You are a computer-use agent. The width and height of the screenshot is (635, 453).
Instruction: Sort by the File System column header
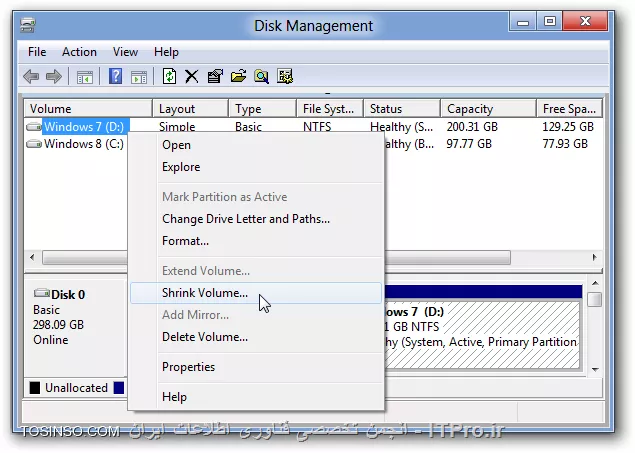(x=330, y=108)
